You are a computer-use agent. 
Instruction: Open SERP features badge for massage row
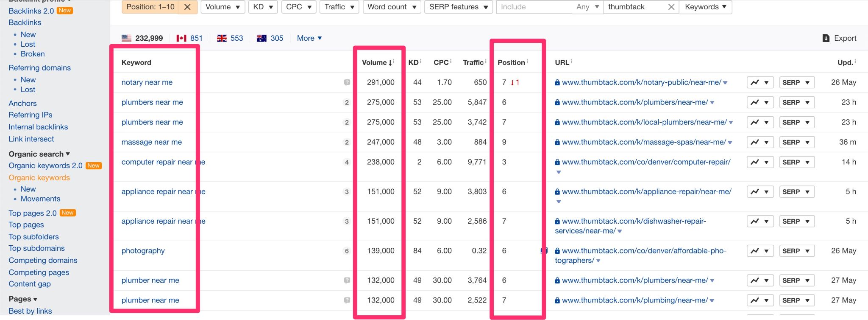[x=347, y=142]
